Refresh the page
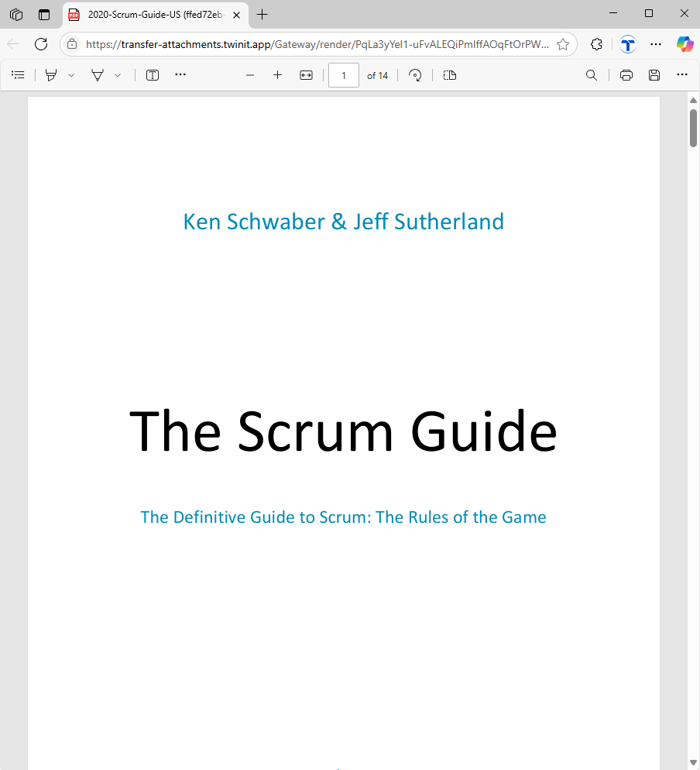The height and width of the screenshot is (770, 700). click(41, 44)
